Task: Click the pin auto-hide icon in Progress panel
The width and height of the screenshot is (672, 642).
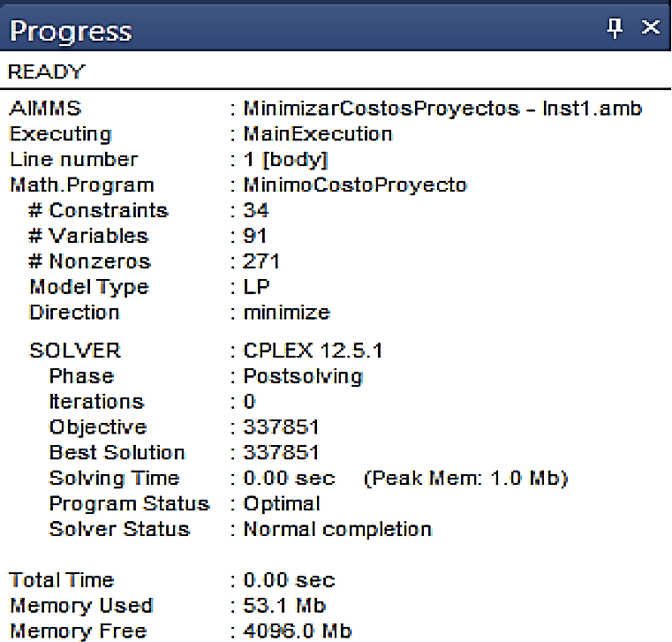Action: 616,28
